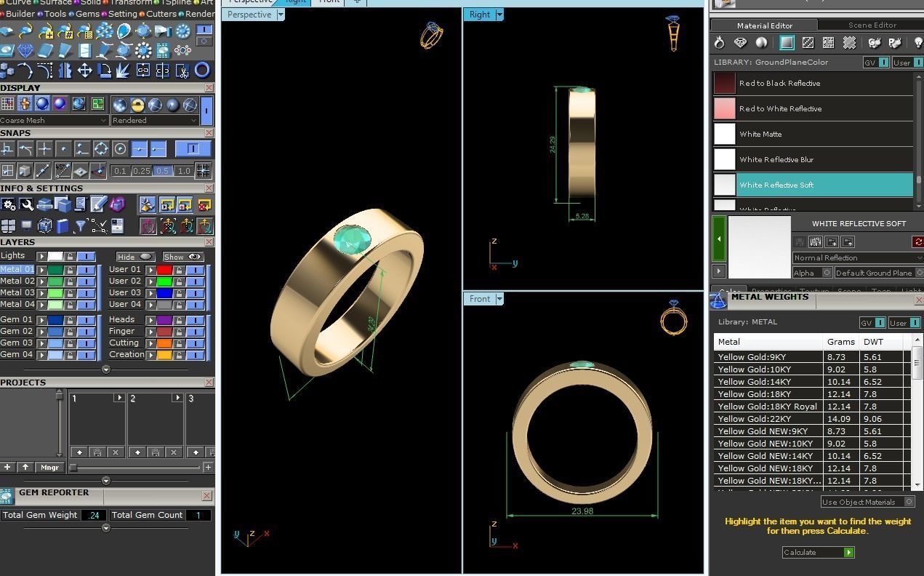Click the chain link tool icon

(143, 70)
